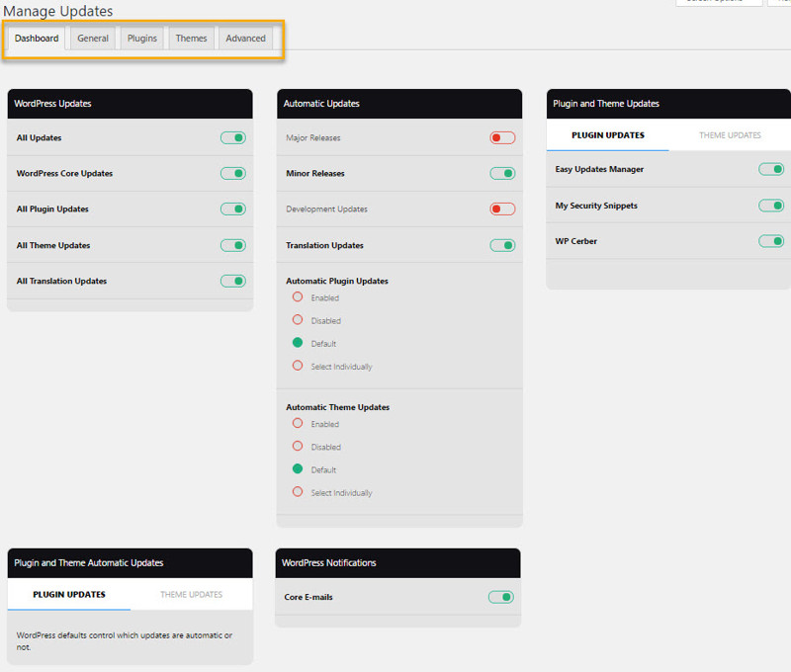Image resolution: width=791 pixels, height=672 pixels.
Task: Disable WordPress Core Updates
Action: 233,173
